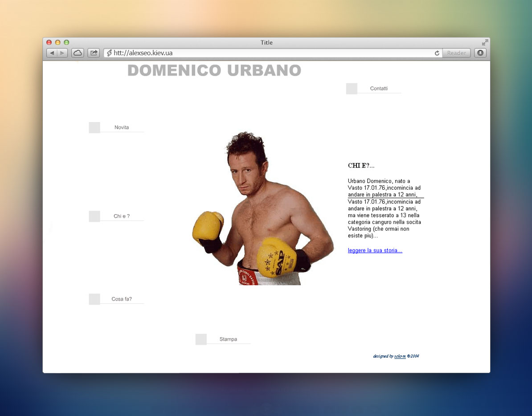Select the Stampa navigation item
This screenshot has width=532, height=416.
pyautogui.click(x=228, y=339)
